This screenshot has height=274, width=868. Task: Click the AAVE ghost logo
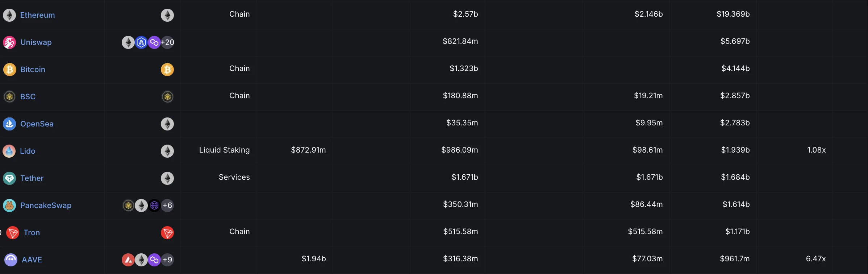(x=11, y=260)
